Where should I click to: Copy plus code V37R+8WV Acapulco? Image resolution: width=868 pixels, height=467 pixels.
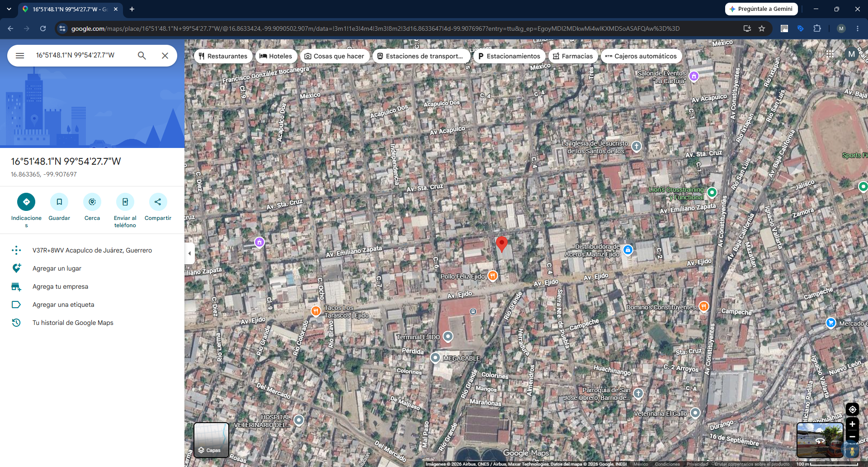click(92, 250)
